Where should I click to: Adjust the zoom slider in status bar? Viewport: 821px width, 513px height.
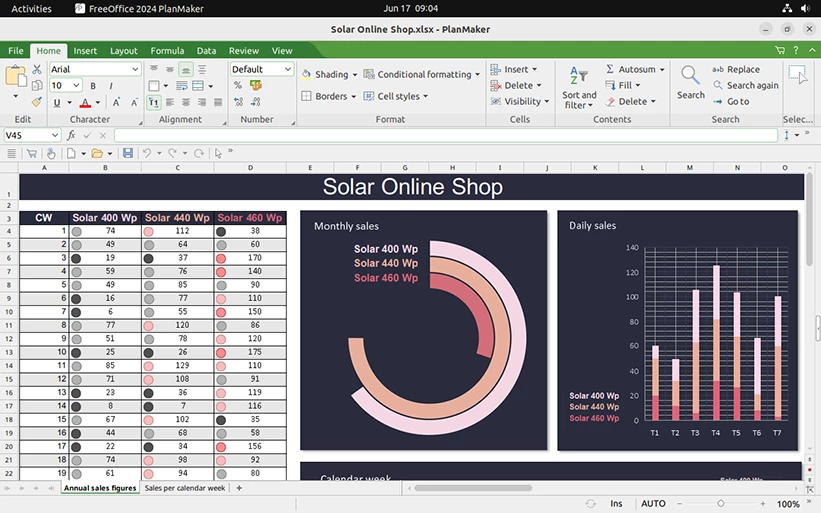tap(721, 504)
